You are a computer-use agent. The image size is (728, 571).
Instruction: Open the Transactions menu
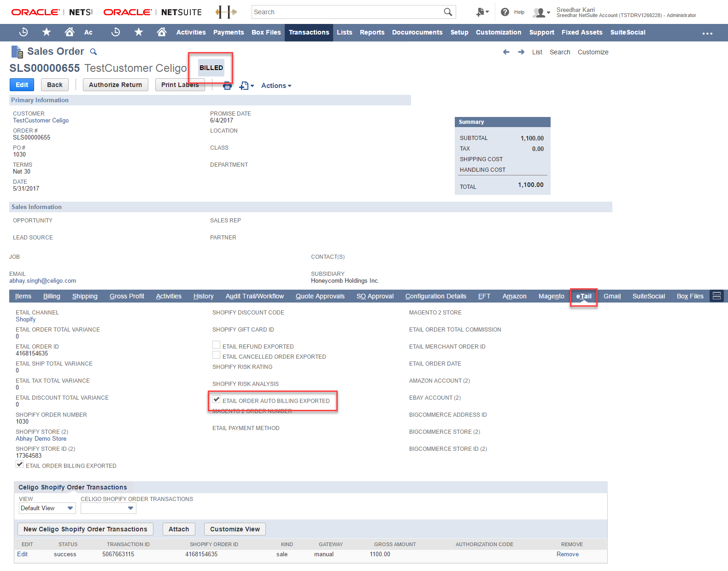(309, 32)
